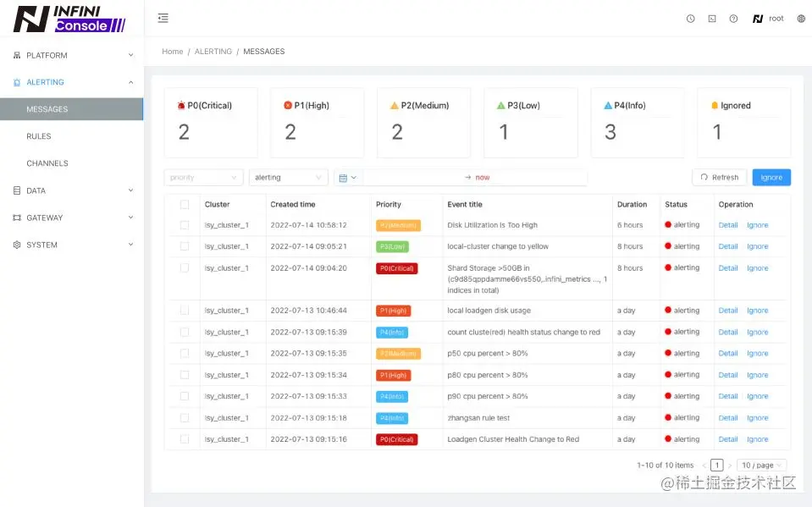Click the DATA sidebar icon
Screen dimensions: 812x507
pos(17,190)
